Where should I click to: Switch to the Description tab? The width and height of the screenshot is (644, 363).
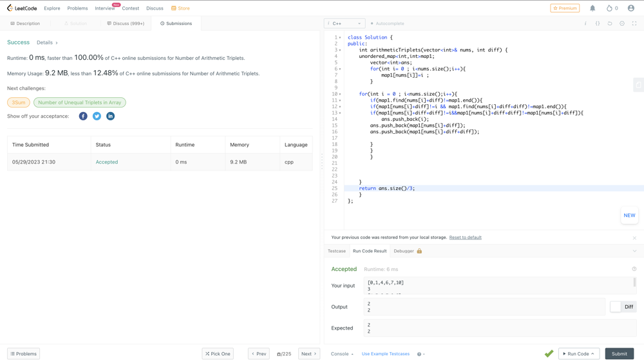click(x=25, y=24)
